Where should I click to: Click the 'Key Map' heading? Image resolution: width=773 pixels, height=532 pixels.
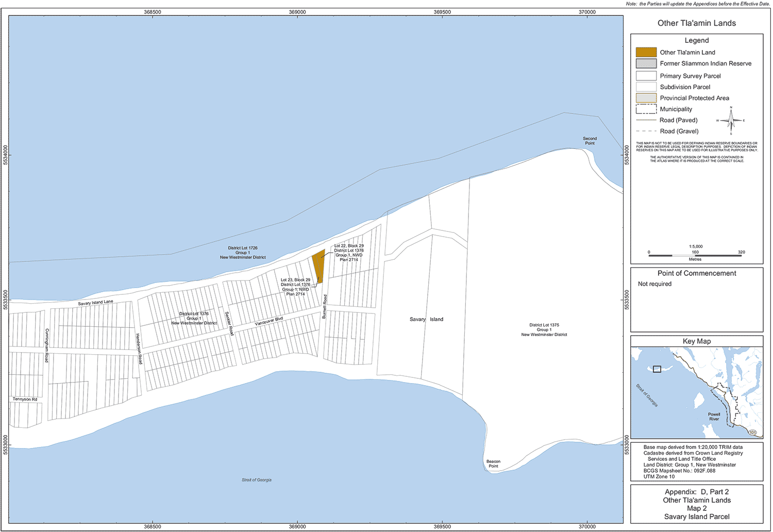pyautogui.click(x=697, y=341)
